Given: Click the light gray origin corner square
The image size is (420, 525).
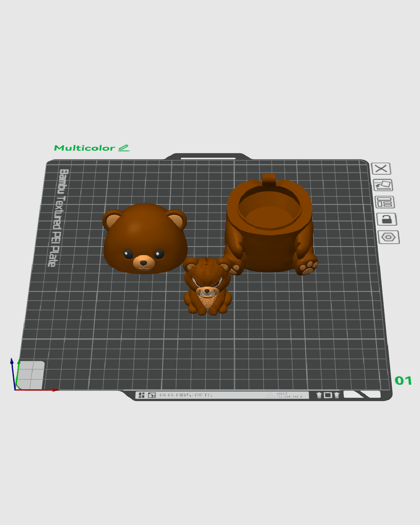Looking at the screenshot, I should click(30, 375).
